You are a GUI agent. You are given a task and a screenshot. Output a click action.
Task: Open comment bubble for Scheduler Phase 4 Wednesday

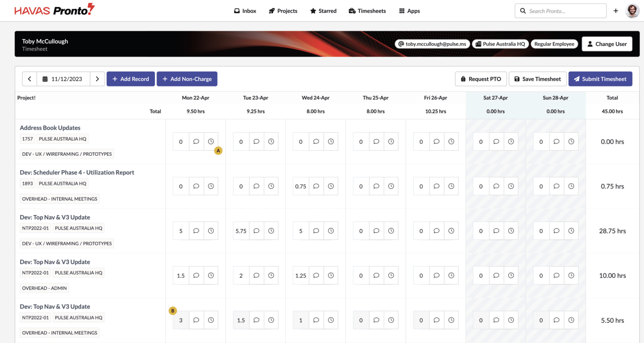coord(316,186)
